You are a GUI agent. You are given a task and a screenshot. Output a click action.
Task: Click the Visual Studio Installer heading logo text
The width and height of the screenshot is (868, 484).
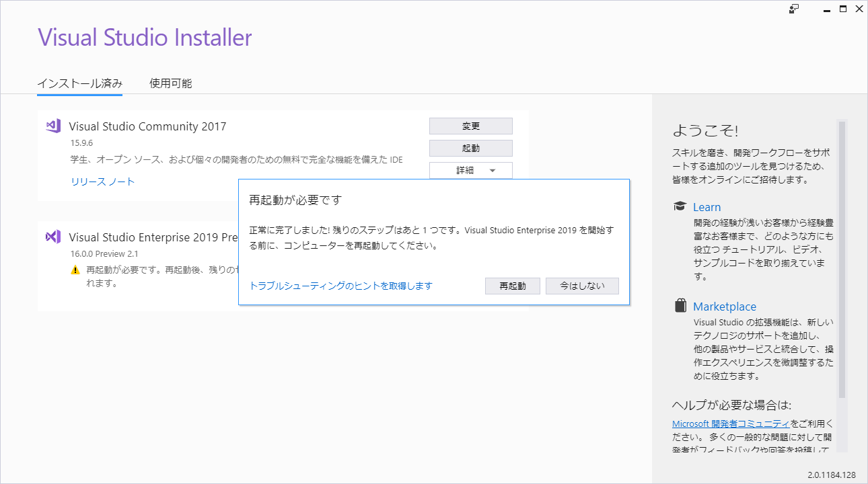pos(145,37)
